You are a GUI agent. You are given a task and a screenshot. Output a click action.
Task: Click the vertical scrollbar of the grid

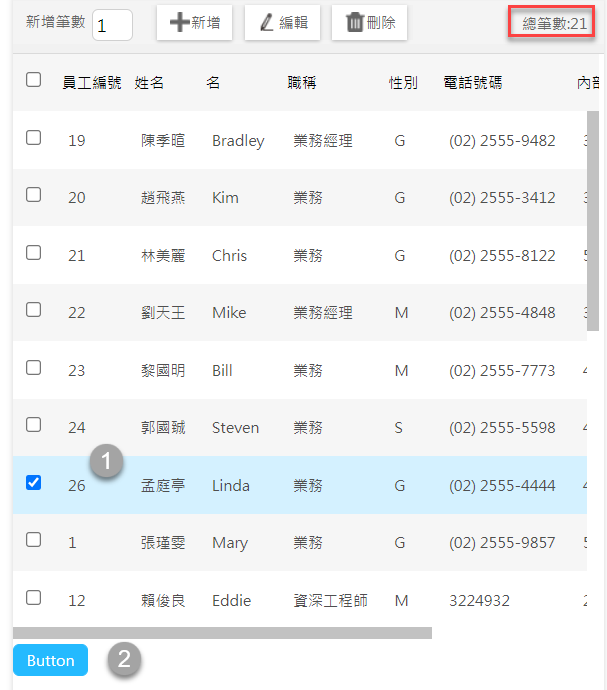tap(593, 220)
